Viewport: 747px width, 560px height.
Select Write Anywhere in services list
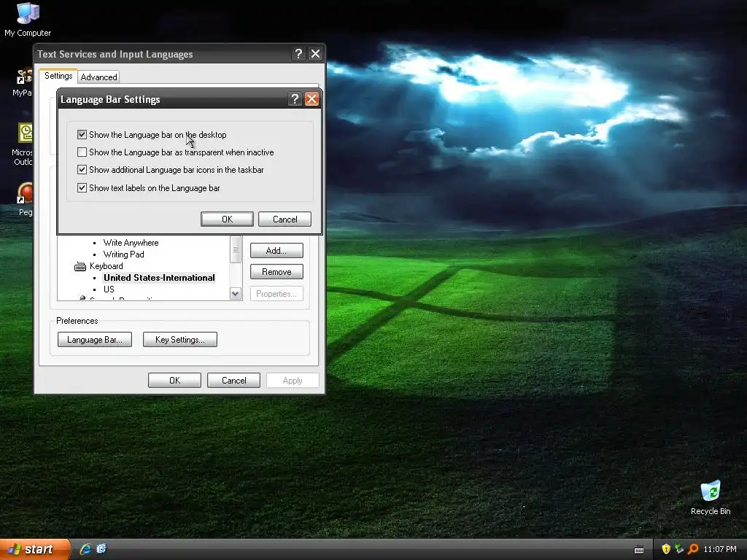point(131,243)
